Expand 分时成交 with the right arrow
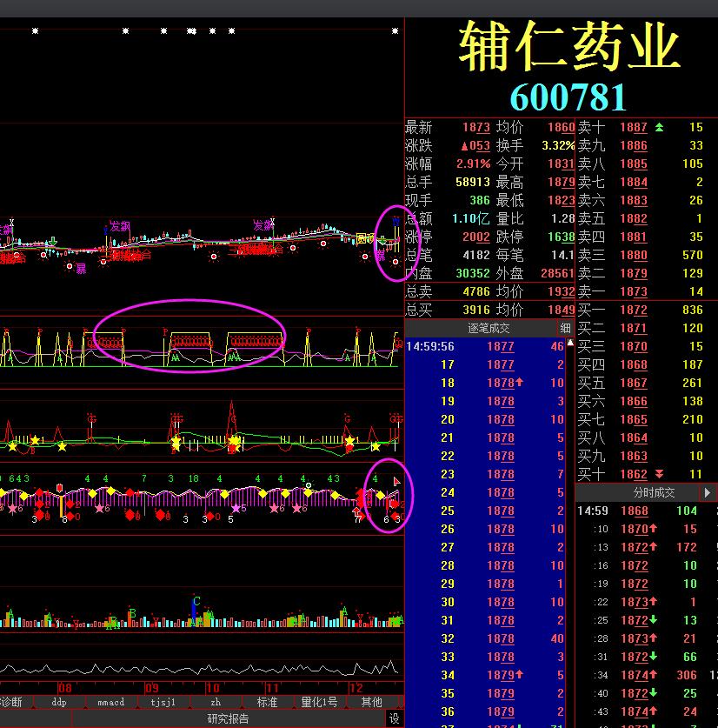This screenshot has height=728, width=718. [707, 492]
